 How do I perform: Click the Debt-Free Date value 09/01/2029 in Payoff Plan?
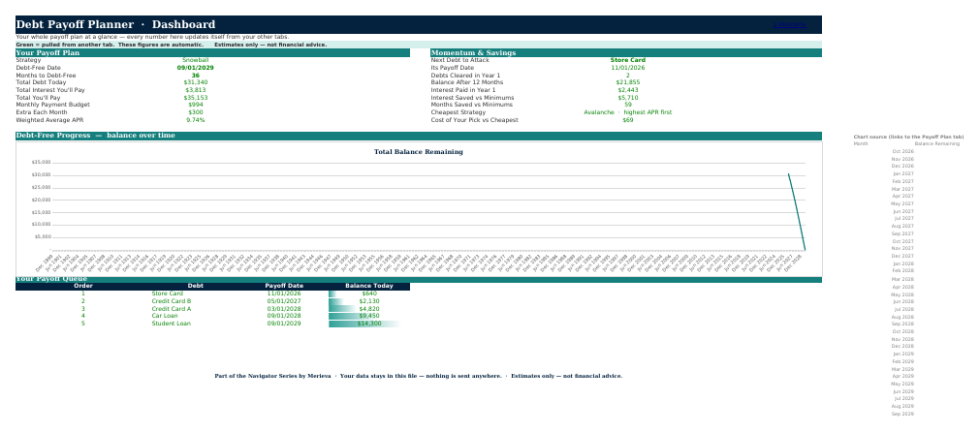[196, 68]
